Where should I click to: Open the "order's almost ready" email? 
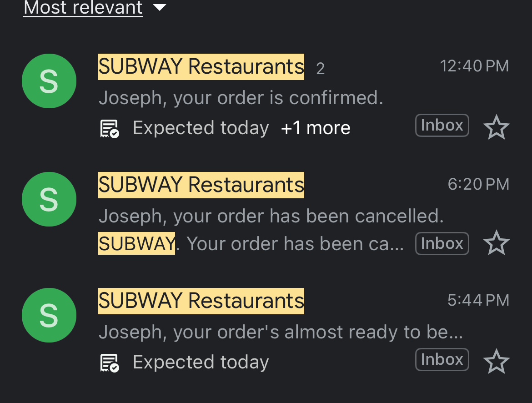click(x=281, y=332)
